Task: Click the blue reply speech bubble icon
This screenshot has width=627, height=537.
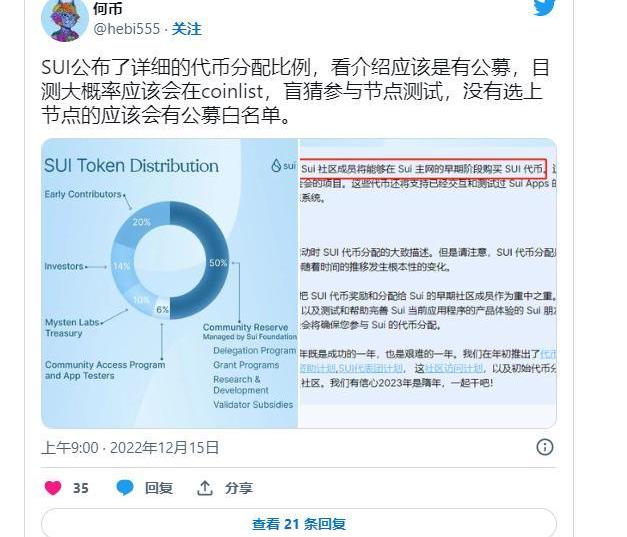Action: [125, 488]
